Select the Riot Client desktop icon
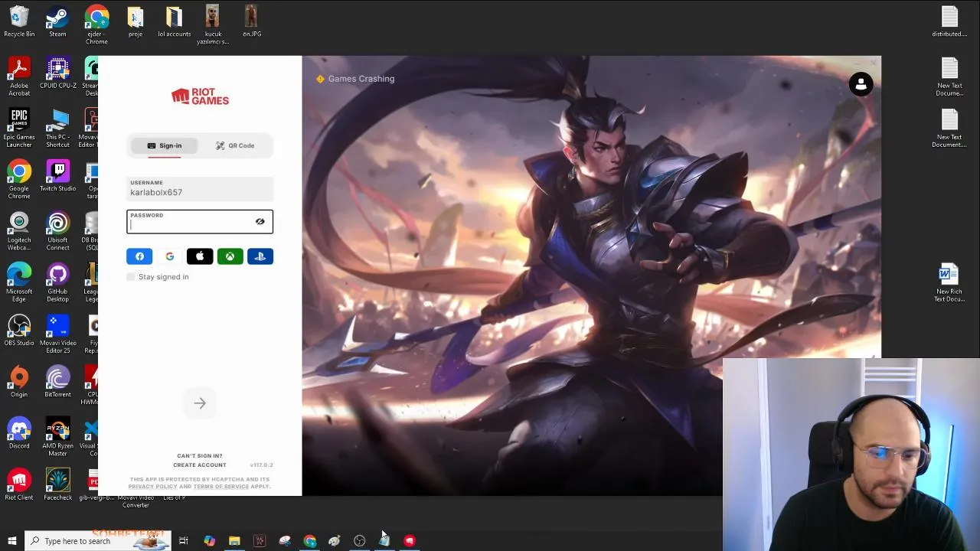980x551 pixels. pyautogui.click(x=19, y=484)
